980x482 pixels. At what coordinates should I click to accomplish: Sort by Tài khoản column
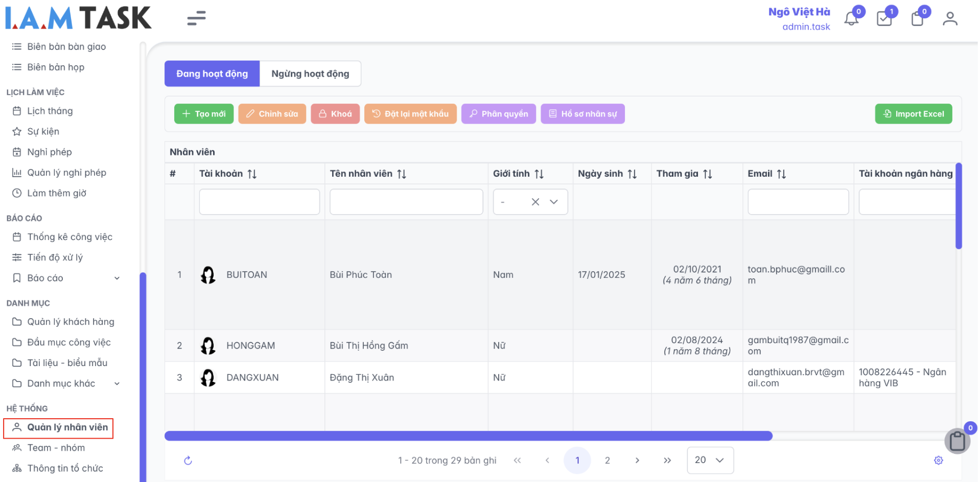point(252,174)
